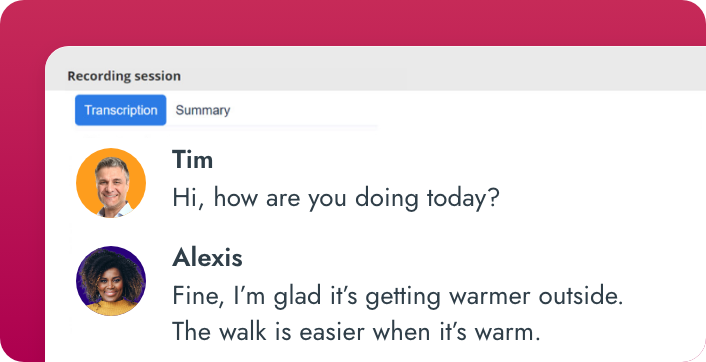Select the speaker name Alexis
Image resolution: width=706 pixels, height=362 pixels.
coord(207,258)
